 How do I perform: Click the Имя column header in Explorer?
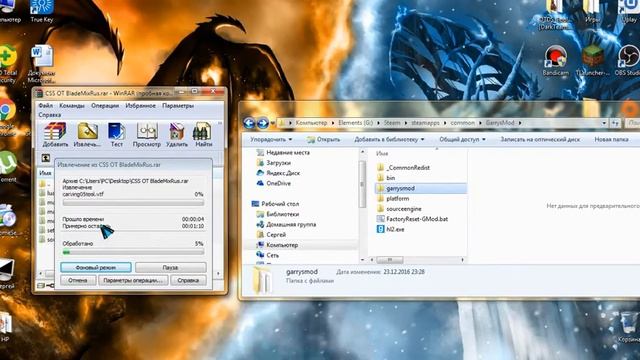382,154
